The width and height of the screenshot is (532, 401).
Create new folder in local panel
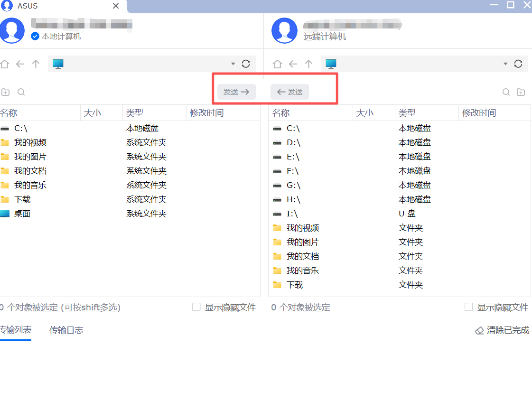coord(5,92)
